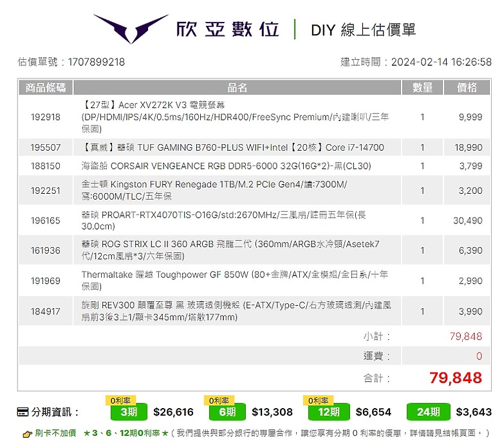Click the 分期資訊 label
Viewport: 502px width, 448px height.
(55, 412)
